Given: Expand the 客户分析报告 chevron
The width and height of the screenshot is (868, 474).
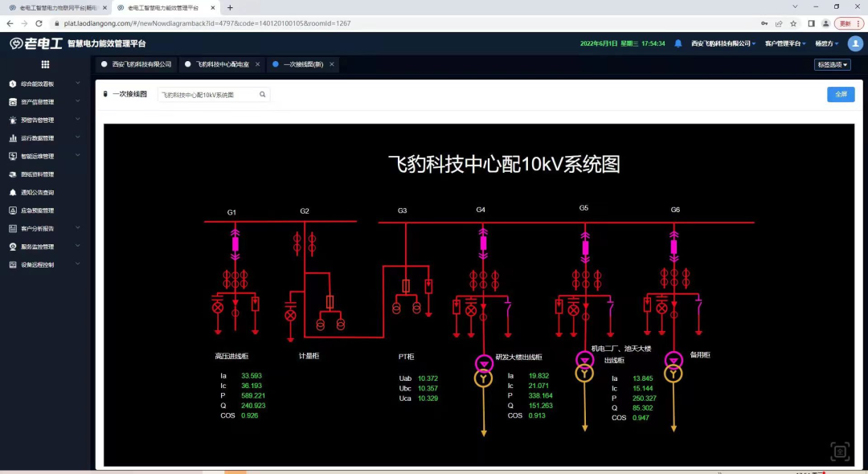Looking at the screenshot, I should (x=77, y=228).
